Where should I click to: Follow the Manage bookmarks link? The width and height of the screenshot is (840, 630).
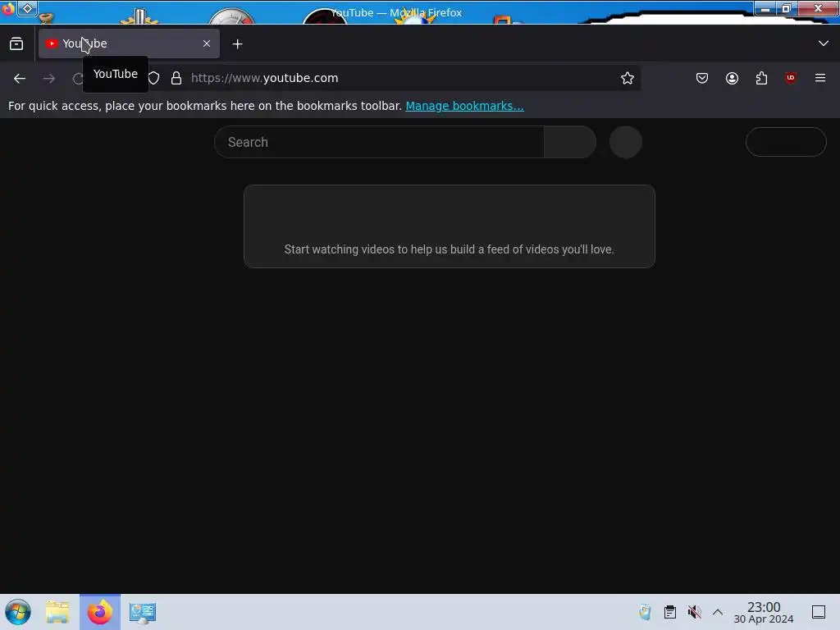click(464, 106)
